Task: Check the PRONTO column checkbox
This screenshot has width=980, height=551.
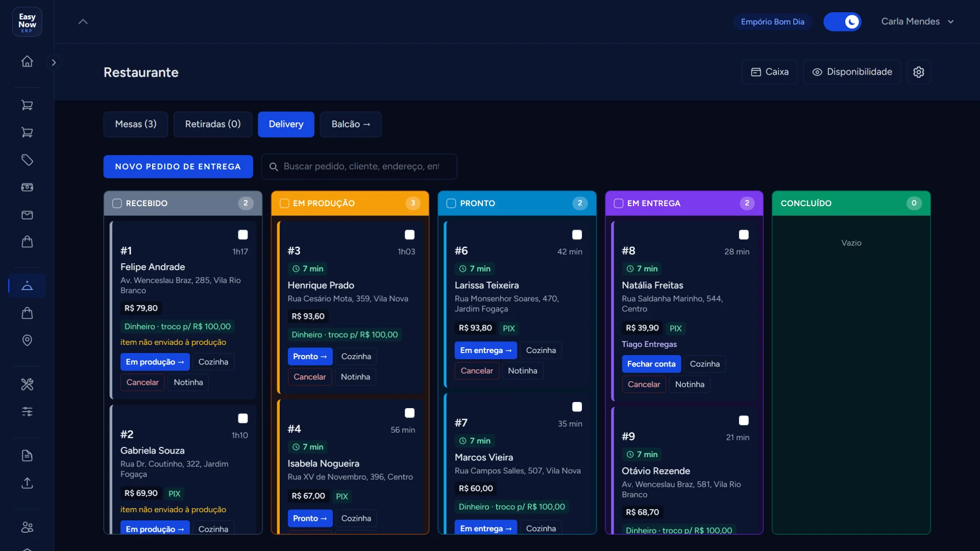Action: (451, 203)
